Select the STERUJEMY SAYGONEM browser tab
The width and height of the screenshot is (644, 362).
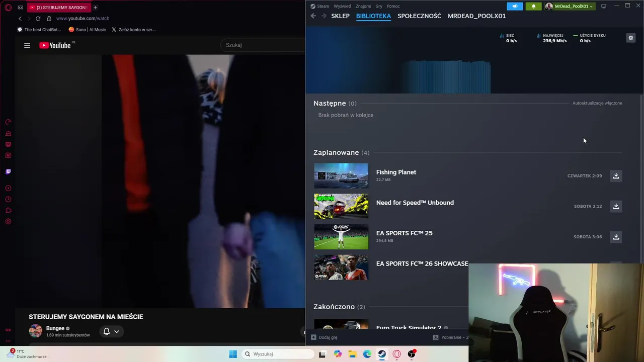(58, 8)
